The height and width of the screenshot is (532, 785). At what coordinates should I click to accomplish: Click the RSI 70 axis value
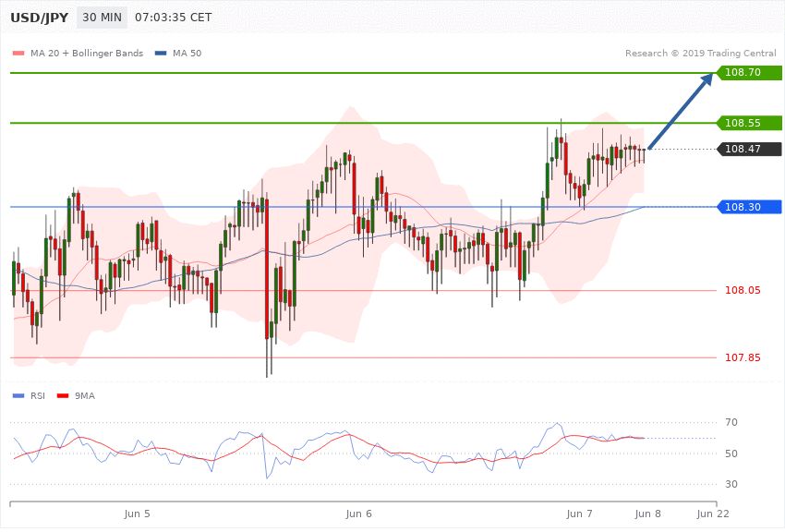(731, 422)
